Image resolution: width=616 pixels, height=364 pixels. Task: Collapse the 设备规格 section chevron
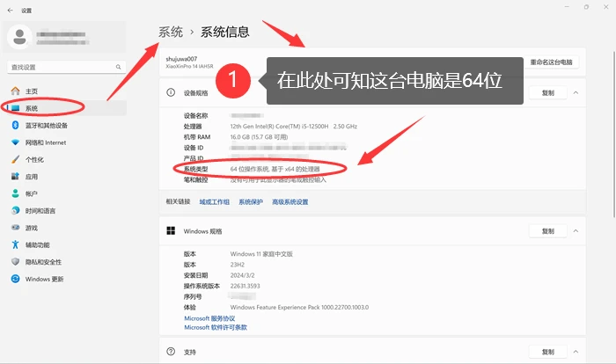pos(576,92)
